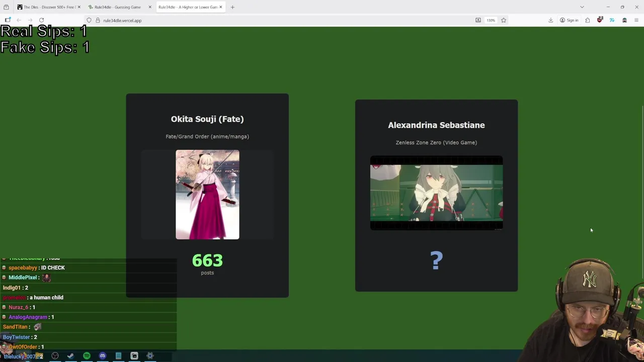Click the Okita Souji (Fate) title
Viewport: 644px width, 362px height.
tap(207, 119)
